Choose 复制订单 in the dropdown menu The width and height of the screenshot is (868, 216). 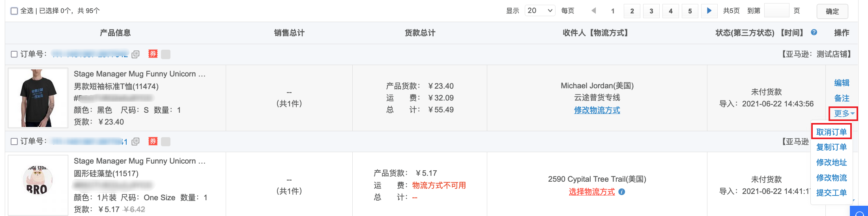[831, 147]
